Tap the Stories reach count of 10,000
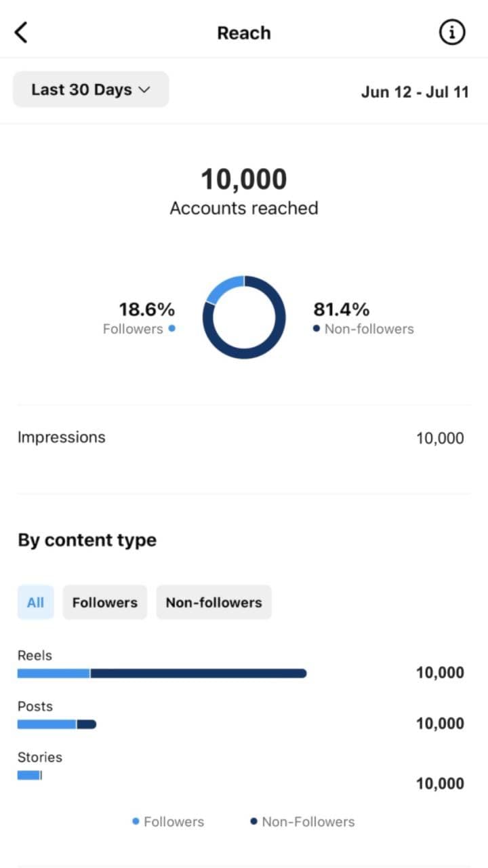Screen dimensions: 488x868 [439, 783]
